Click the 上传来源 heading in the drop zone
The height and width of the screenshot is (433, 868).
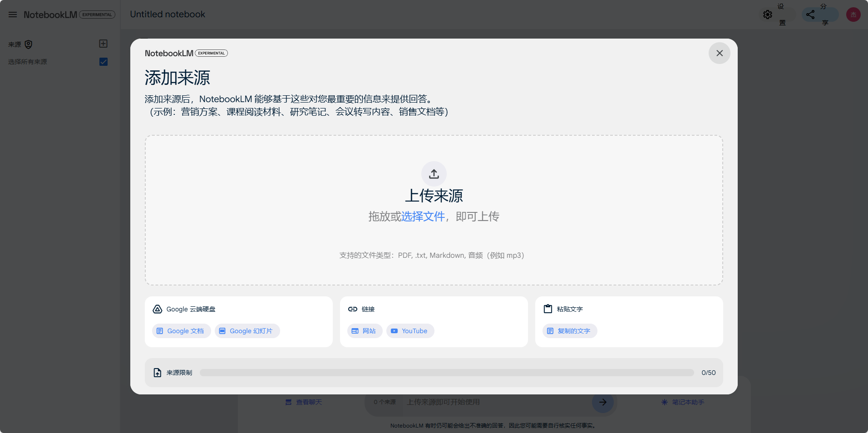click(x=434, y=196)
